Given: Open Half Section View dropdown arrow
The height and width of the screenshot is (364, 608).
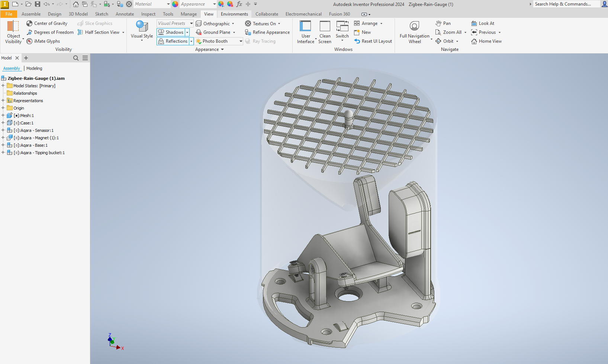Looking at the screenshot, I should click(x=123, y=32).
